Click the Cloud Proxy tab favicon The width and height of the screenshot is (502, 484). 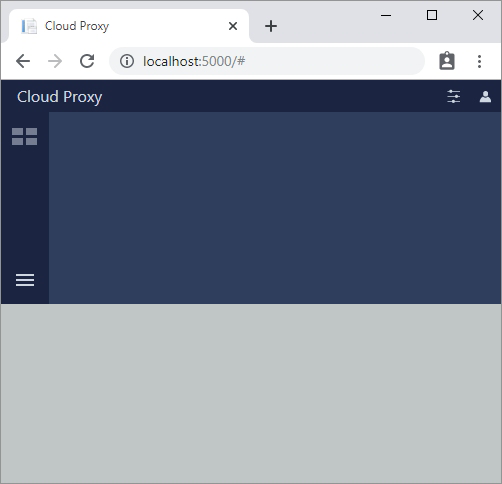[29, 26]
